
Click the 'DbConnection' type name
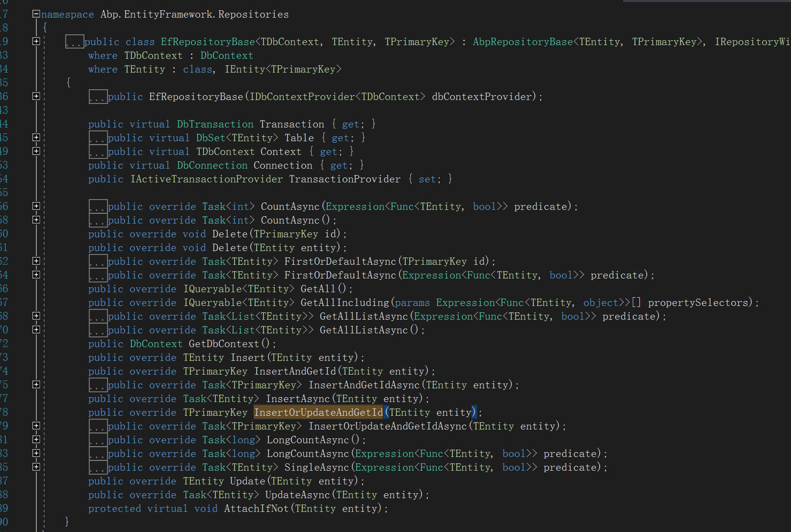click(x=212, y=166)
